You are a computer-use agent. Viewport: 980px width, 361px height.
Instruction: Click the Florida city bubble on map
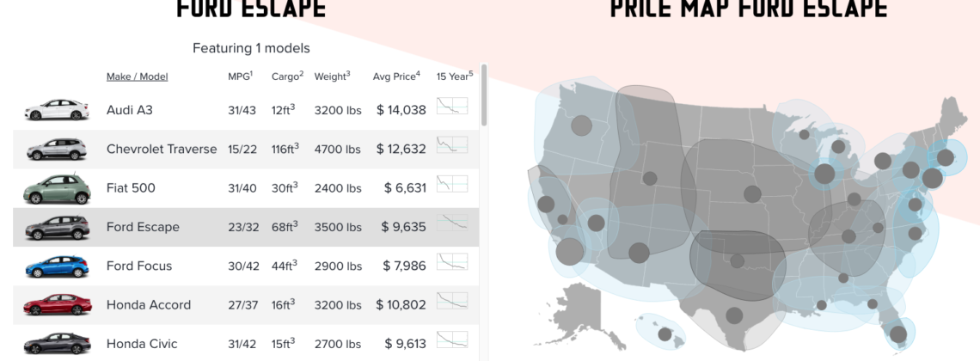click(x=898, y=333)
